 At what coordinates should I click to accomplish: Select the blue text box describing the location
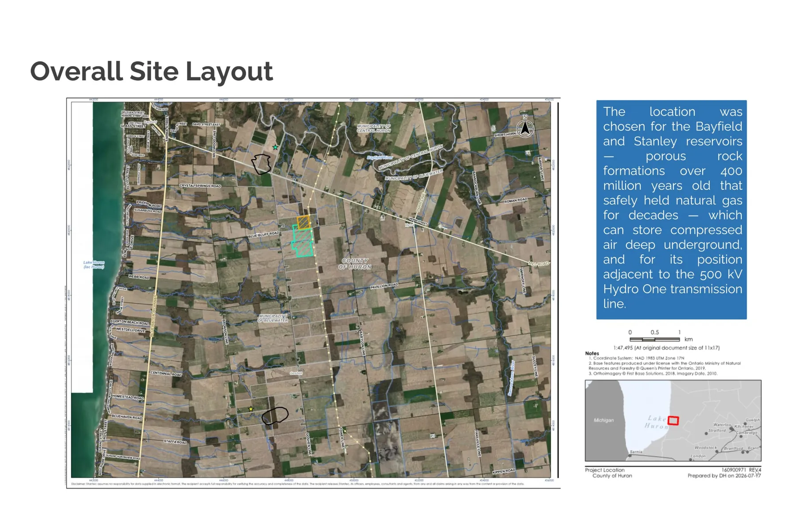(671, 210)
